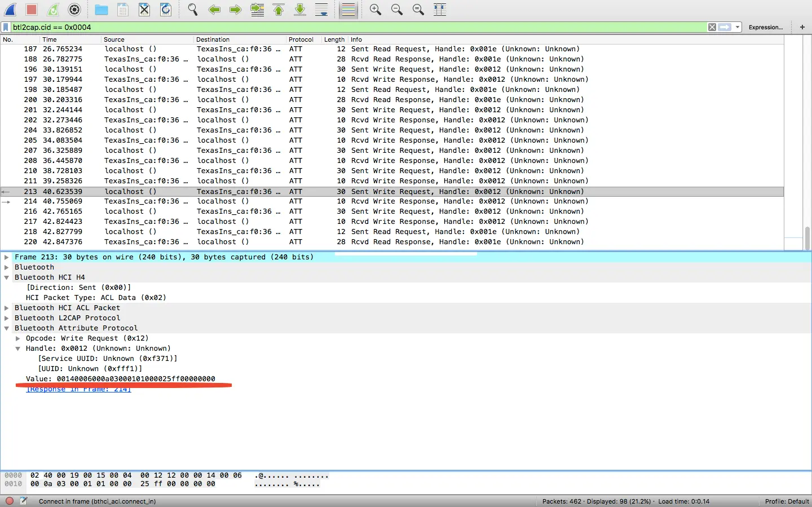The image size is (812, 507).
Task: Start a new capture with the shark fin icon
Action: click(10, 10)
